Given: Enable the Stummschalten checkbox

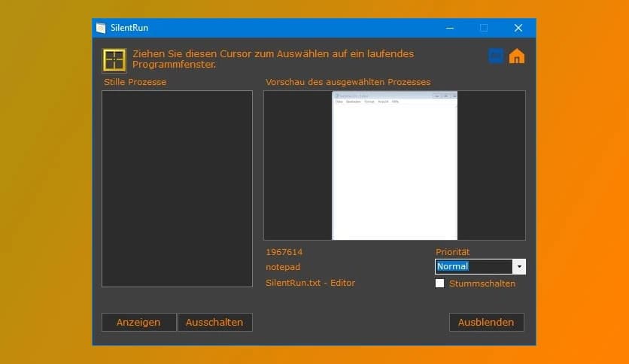Looking at the screenshot, I should (x=439, y=284).
